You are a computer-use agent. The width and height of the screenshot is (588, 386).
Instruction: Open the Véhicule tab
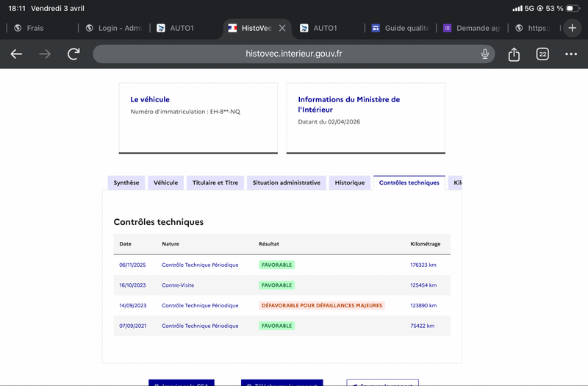(x=165, y=183)
